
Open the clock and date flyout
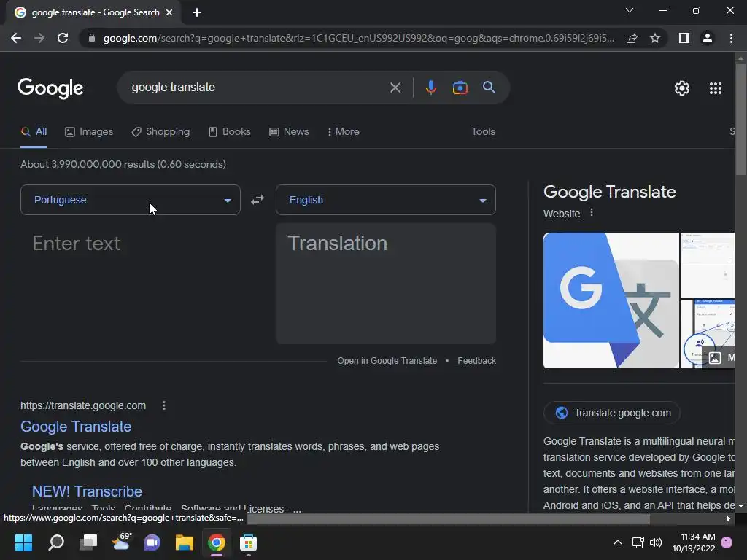pyautogui.click(x=693, y=542)
